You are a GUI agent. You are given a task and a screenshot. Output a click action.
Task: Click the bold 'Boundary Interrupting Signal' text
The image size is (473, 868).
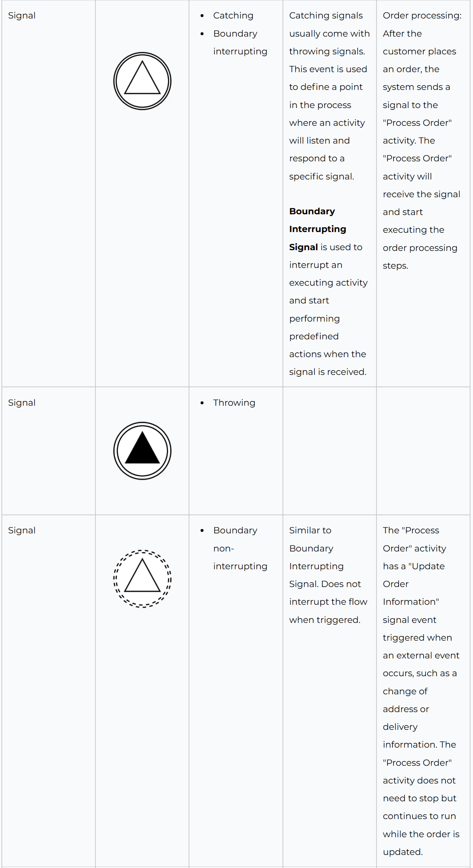[318, 229]
